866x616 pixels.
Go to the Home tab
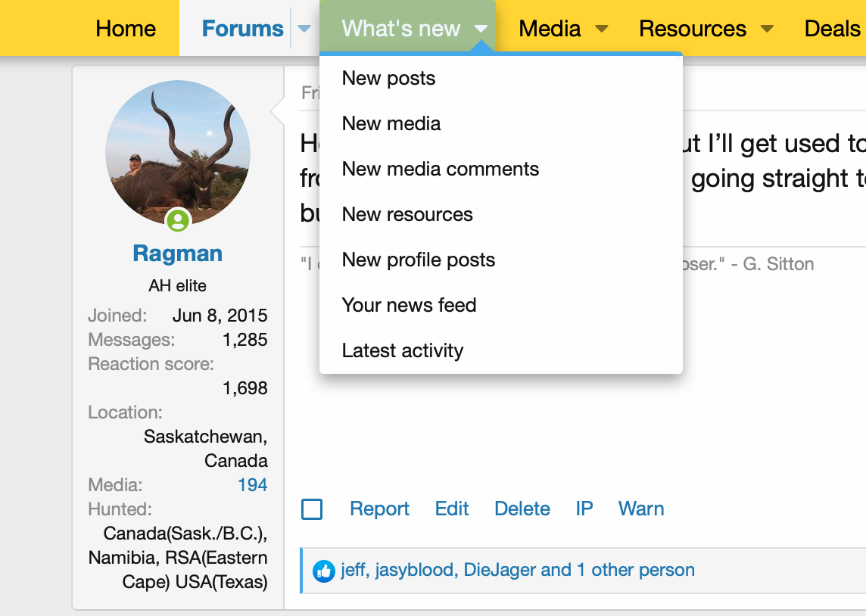pyautogui.click(x=126, y=29)
